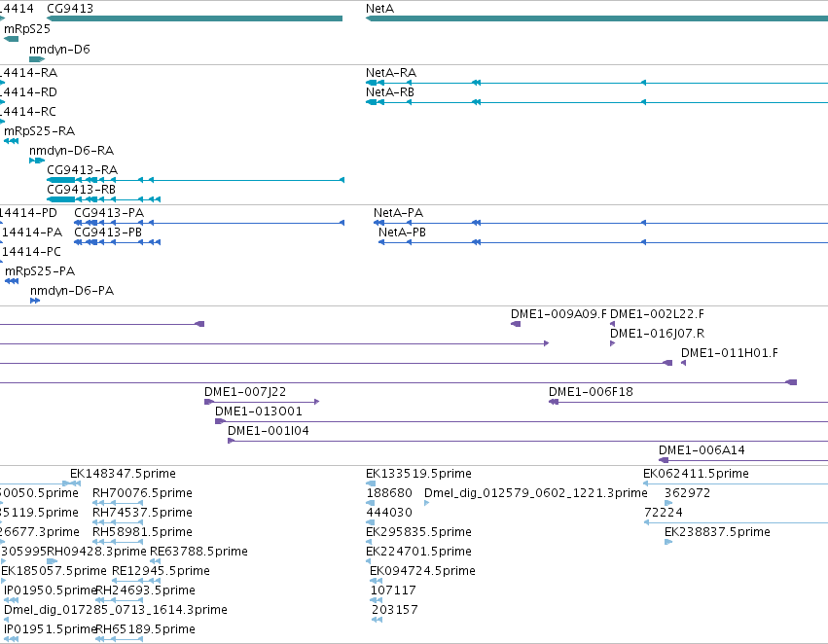The image size is (828, 644).
Task: Click the nmdyn-D6 gene arrow
Action: pos(36,58)
